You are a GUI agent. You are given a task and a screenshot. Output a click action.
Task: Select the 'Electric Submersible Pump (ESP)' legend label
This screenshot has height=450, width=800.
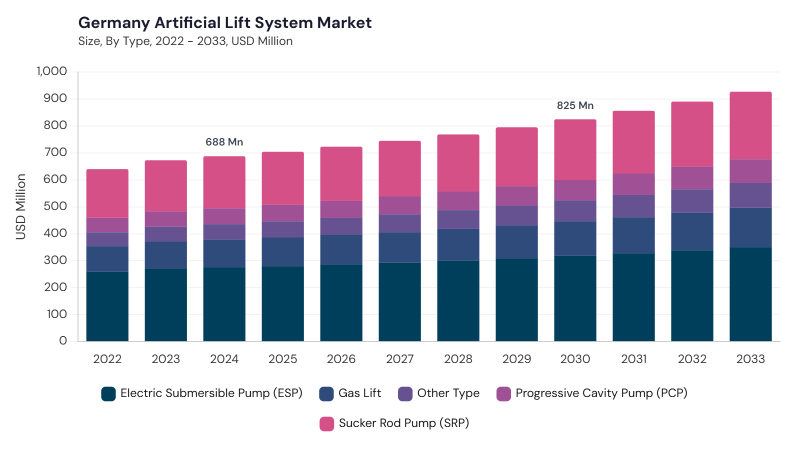[x=211, y=393]
